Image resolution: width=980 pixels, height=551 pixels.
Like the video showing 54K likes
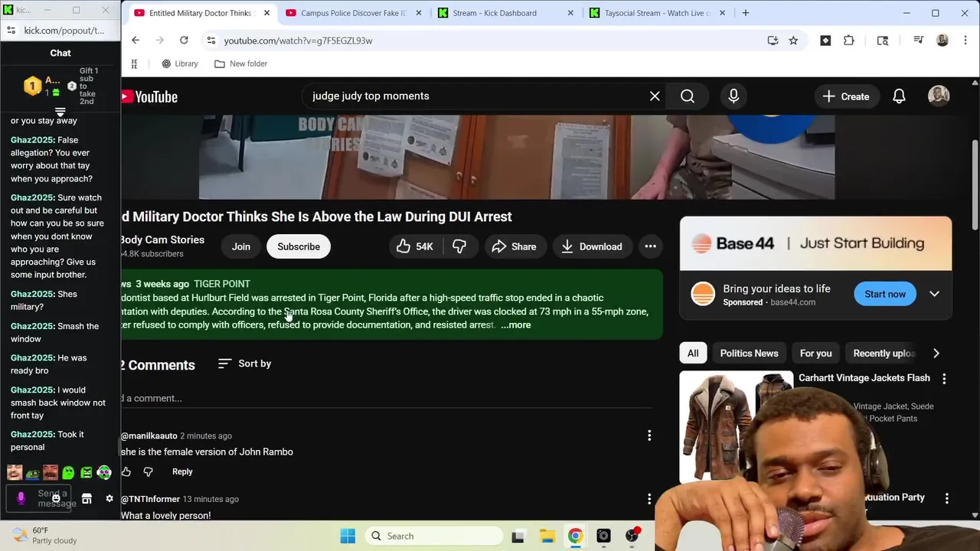tap(414, 246)
